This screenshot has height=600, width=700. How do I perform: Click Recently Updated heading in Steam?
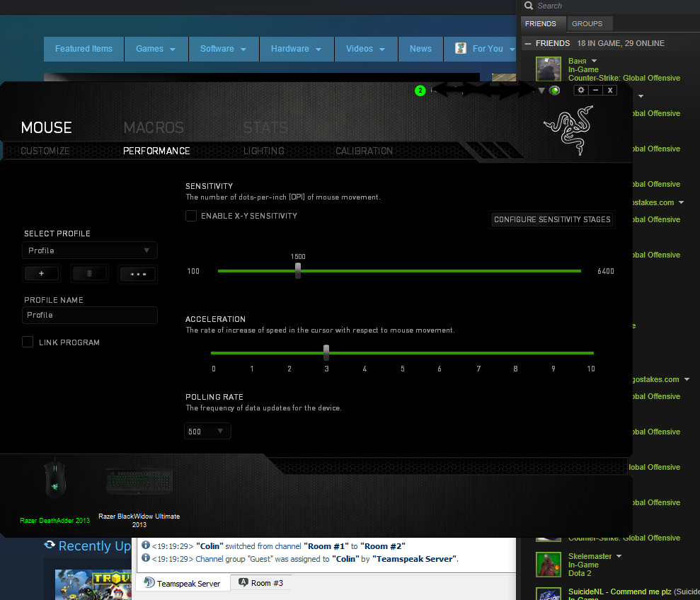[x=95, y=546]
